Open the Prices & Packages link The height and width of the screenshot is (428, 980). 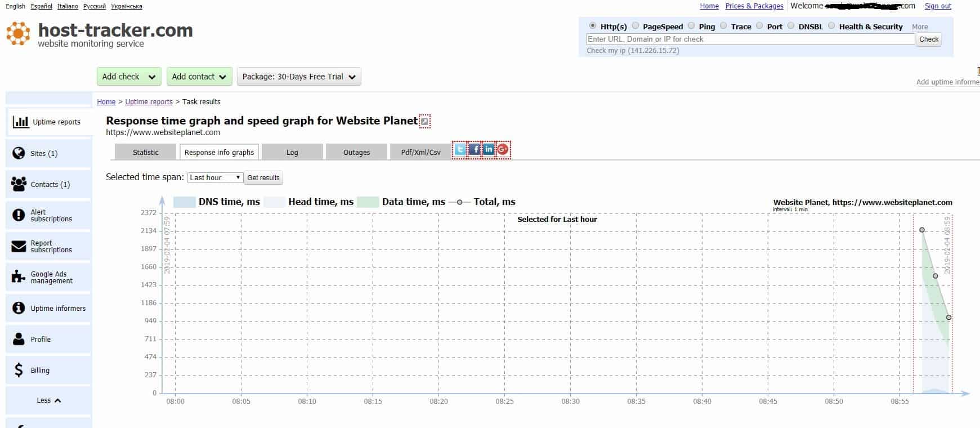click(754, 6)
